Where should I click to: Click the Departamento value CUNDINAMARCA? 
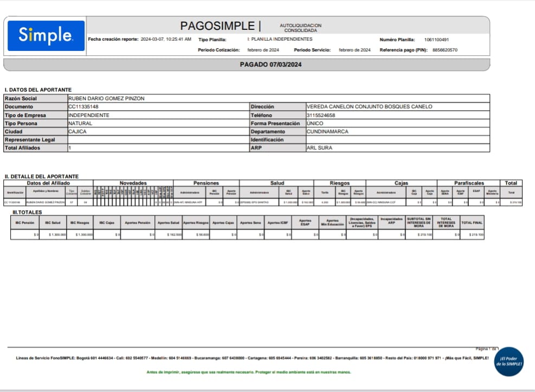[x=327, y=132]
